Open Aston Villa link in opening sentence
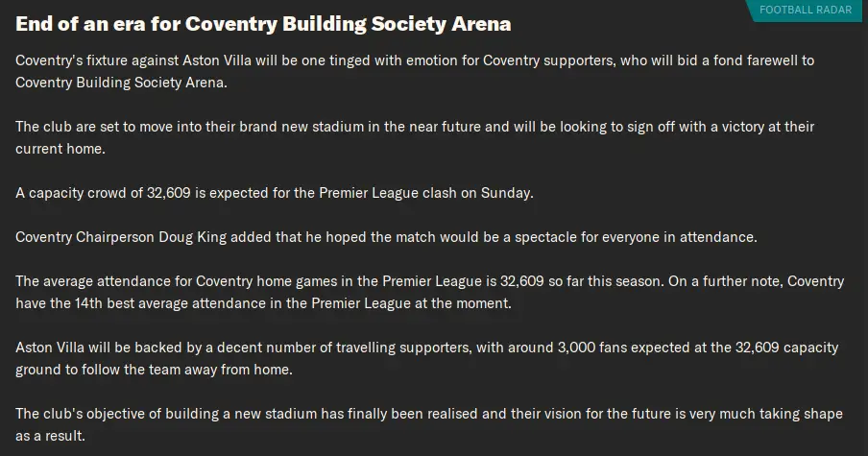Viewport: 868px width, 456px height. pos(217,60)
